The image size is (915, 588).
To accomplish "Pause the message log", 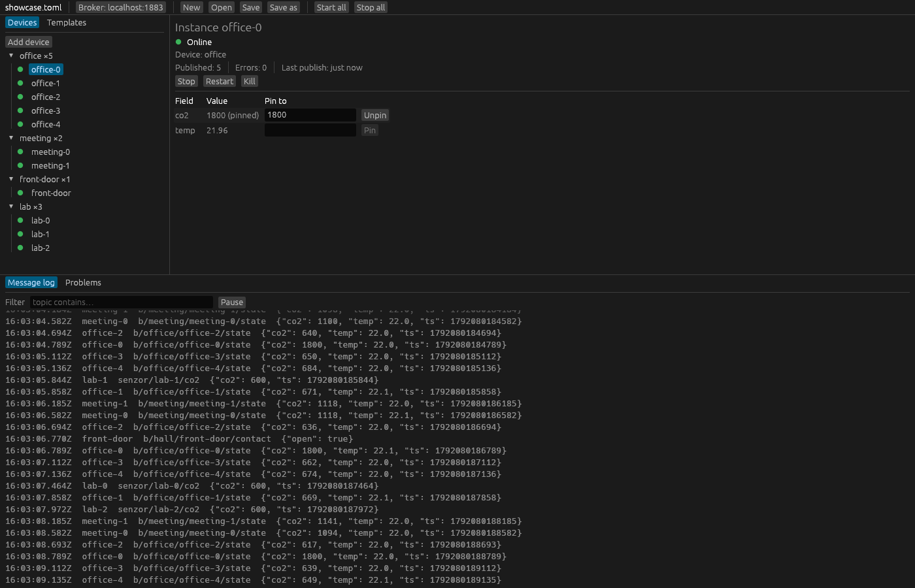I will [x=232, y=302].
